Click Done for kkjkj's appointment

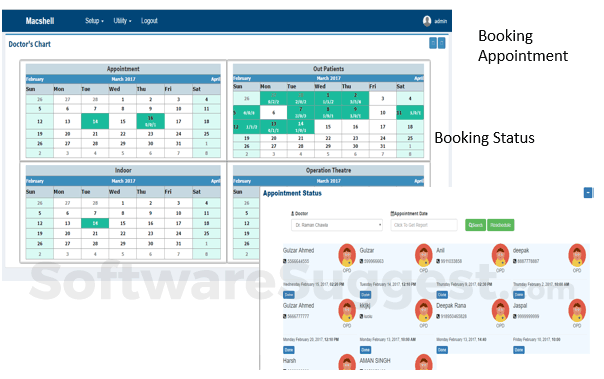(x=365, y=350)
